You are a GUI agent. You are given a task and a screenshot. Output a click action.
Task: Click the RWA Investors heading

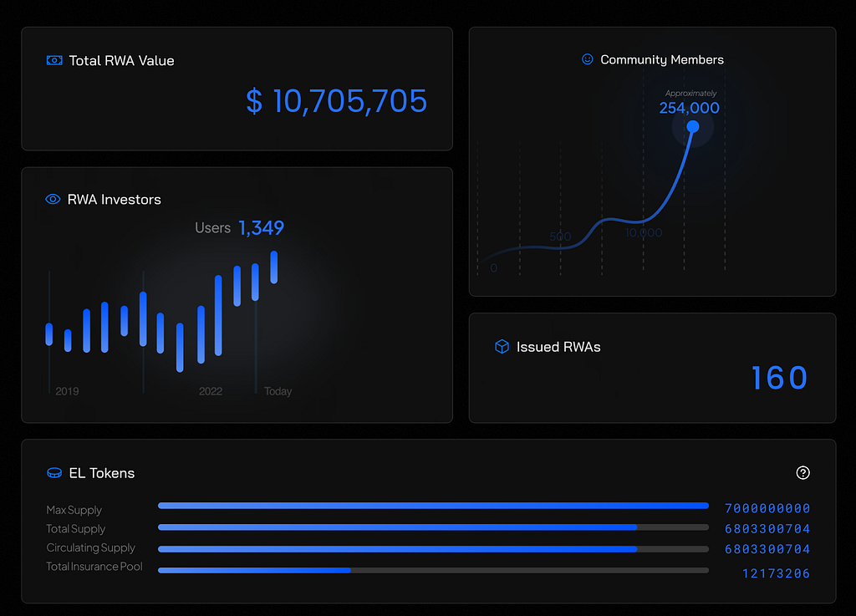114,200
